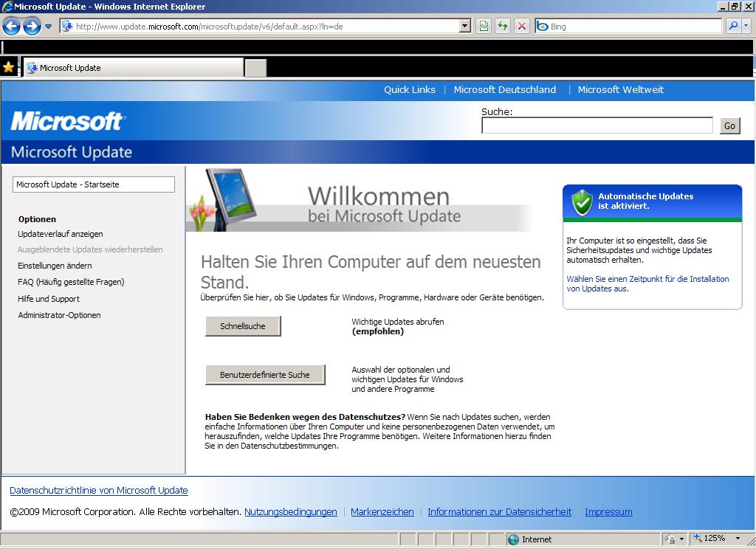Select the Microsoft Update tab
The height and width of the screenshot is (549, 756).
tap(134, 68)
